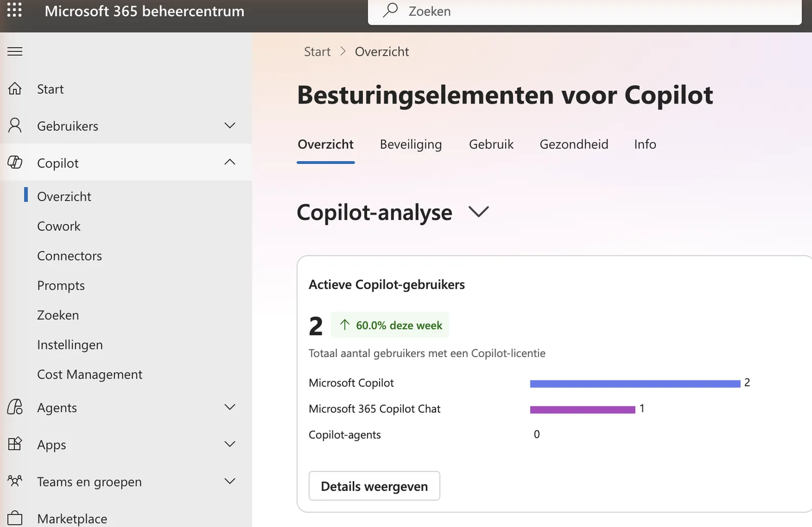Expand the Agents section chevron

tap(230, 407)
